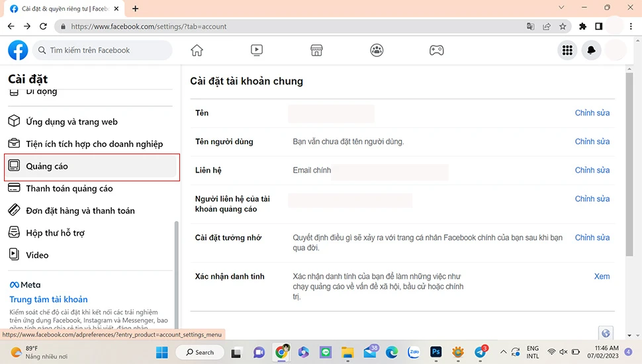Viewport: 642px width, 364px height.
Task: Open Telegram from the taskbar
Action: [x=481, y=352]
